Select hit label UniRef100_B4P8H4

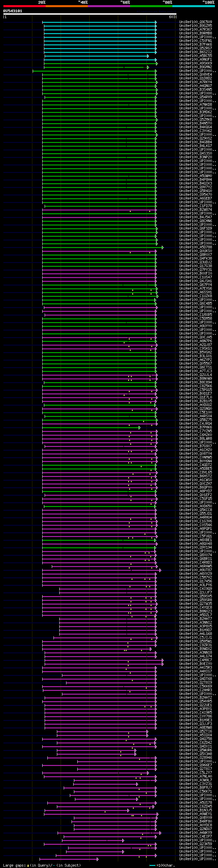196,180
